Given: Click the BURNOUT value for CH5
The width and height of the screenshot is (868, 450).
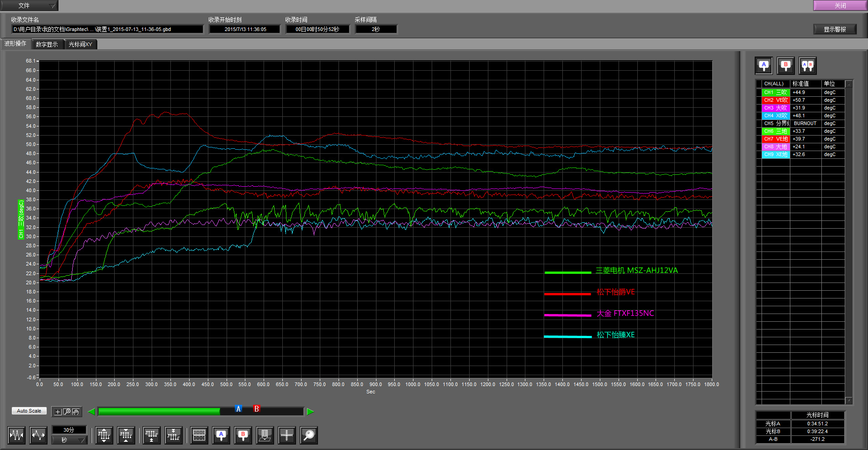Looking at the screenshot, I should 805,123.
